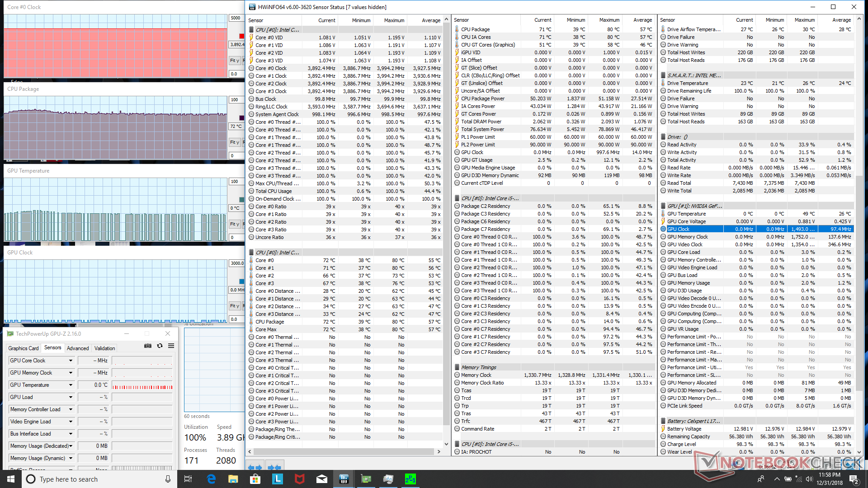The width and height of the screenshot is (868, 488).
Task: Open File Explorer from the taskbar
Action: point(233,479)
